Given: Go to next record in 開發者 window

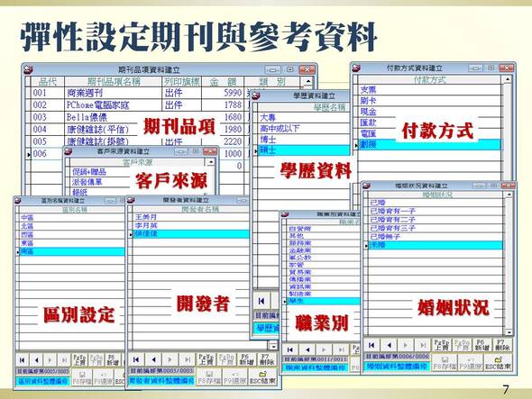Looking at the screenshot, I should (170, 359).
